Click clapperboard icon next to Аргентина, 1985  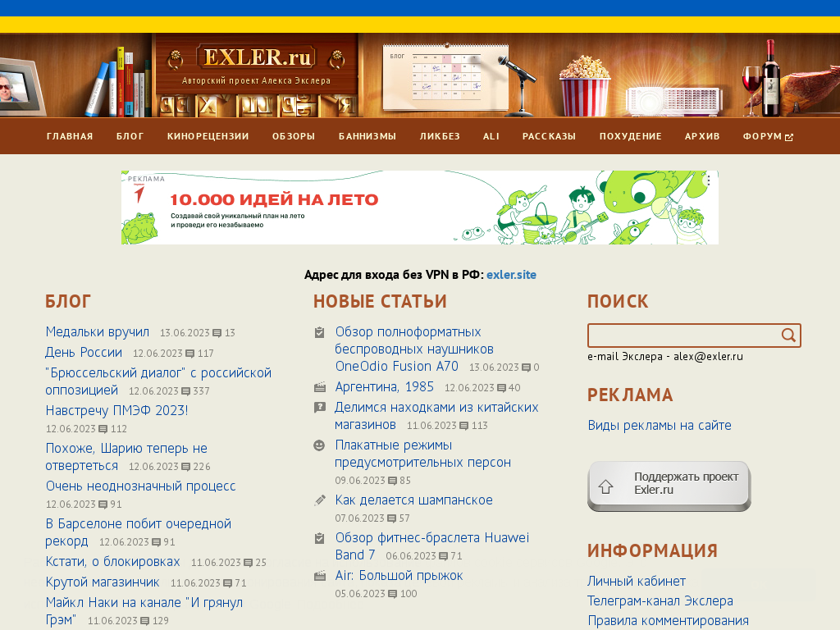(320, 387)
